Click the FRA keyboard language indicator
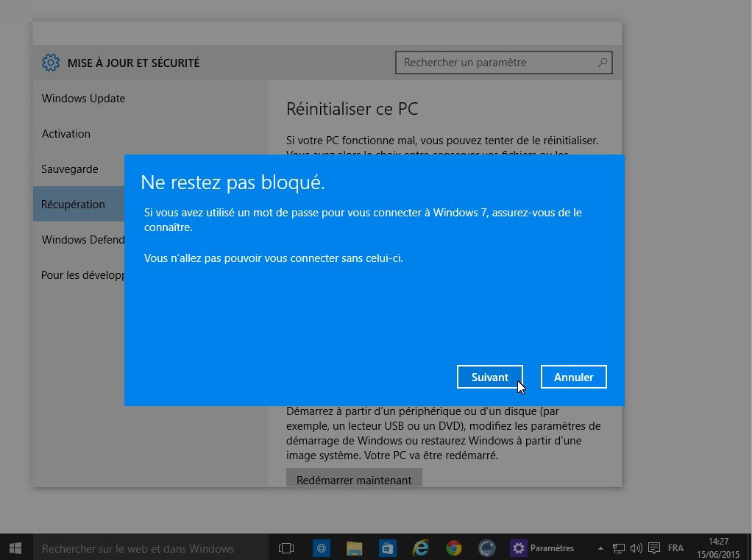This screenshot has height=560, width=752. [675, 548]
